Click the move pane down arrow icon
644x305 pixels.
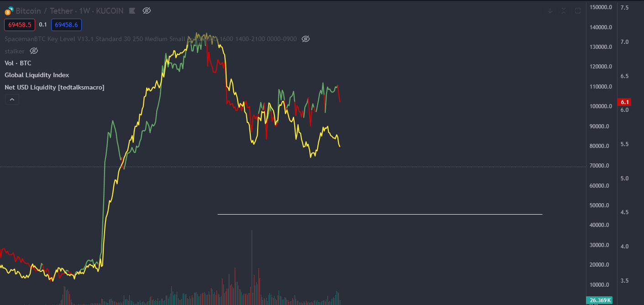(x=550, y=11)
